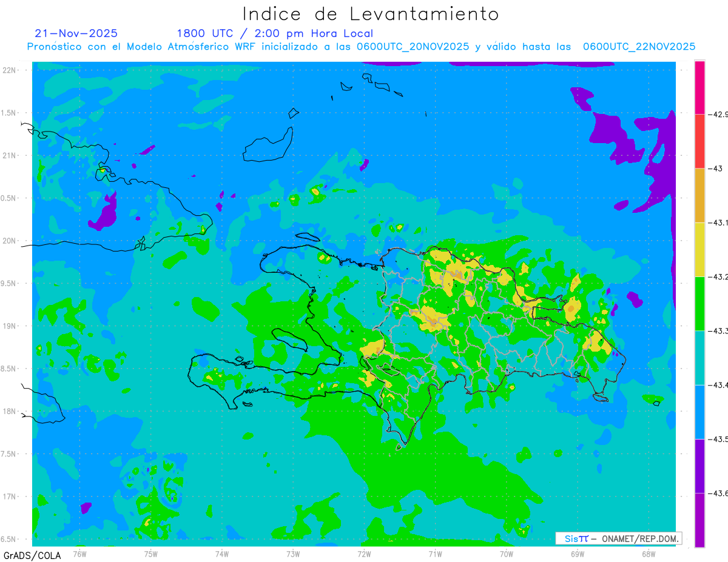Click the '-43.4' colorbar value
The image size is (728, 562).
[718, 384]
